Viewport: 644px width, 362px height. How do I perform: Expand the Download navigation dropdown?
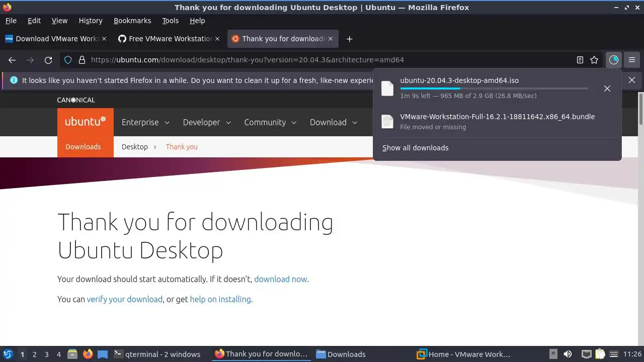click(x=334, y=122)
